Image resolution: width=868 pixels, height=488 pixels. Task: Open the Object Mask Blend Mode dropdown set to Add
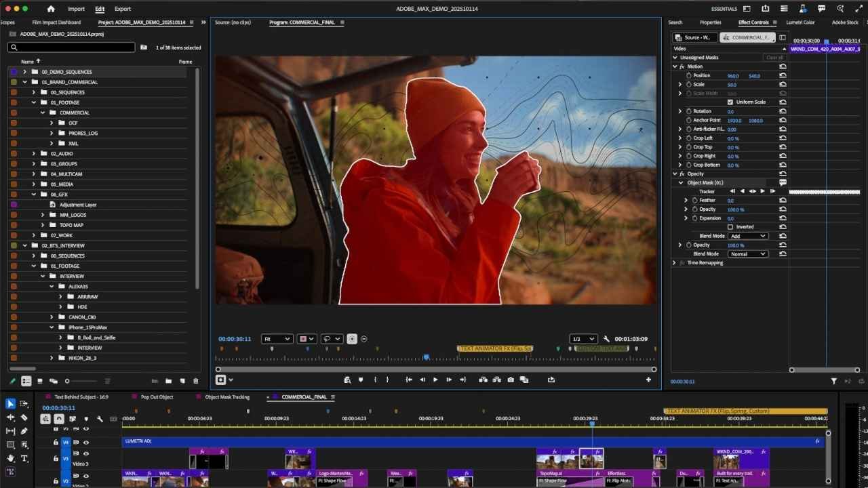point(748,235)
